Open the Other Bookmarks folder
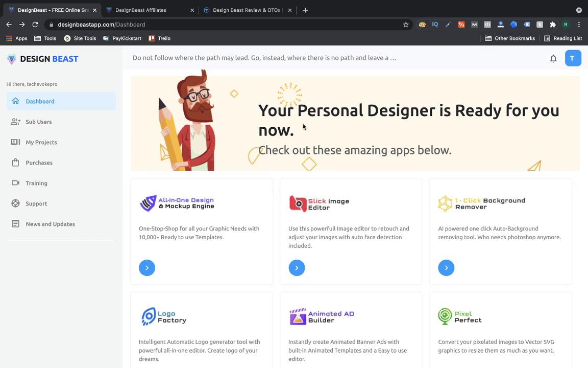This screenshot has width=588, height=368. pyautogui.click(x=510, y=38)
